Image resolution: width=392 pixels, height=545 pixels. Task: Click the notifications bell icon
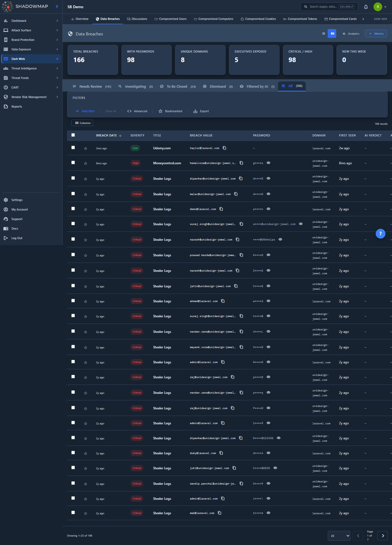[x=366, y=7]
